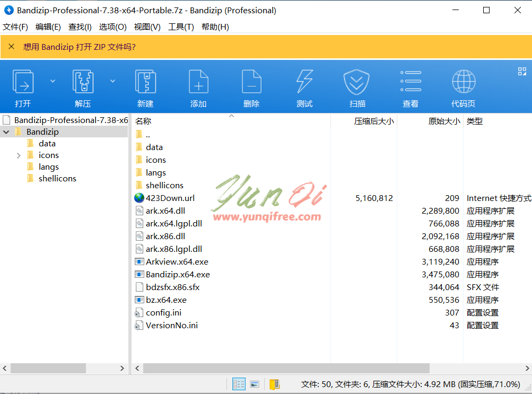Sort by 原始大小 column header

pos(430,121)
